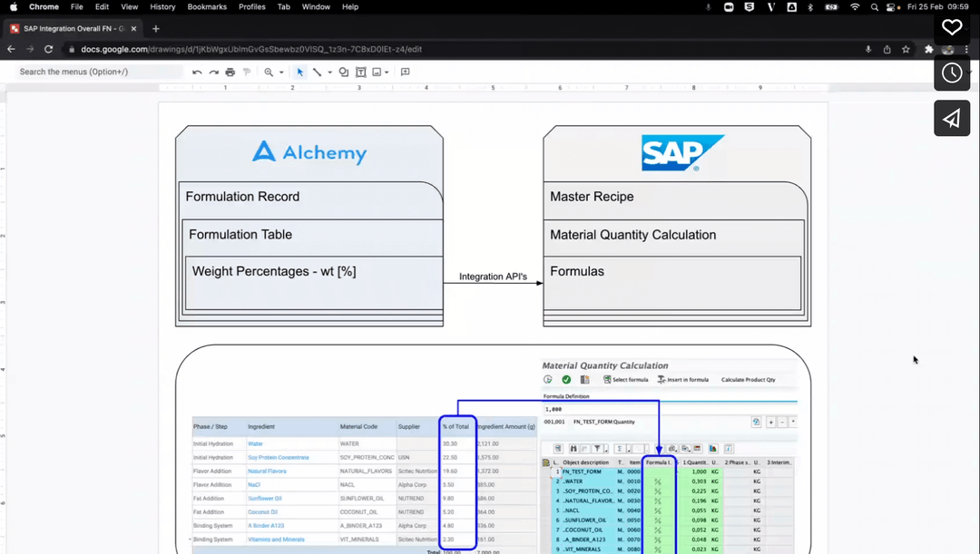980x554 pixels.
Task: Click the Undo icon in the toolbar
Action: click(x=197, y=72)
